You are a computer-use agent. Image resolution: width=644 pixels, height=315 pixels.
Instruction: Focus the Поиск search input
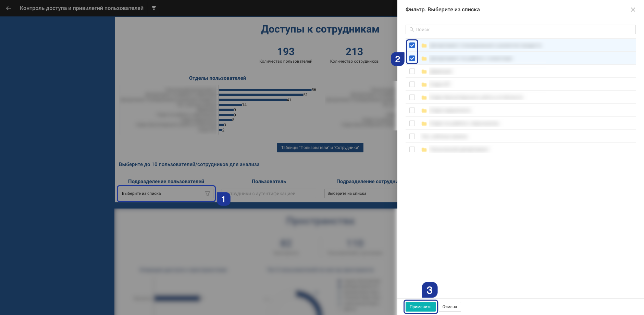coord(524,29)
